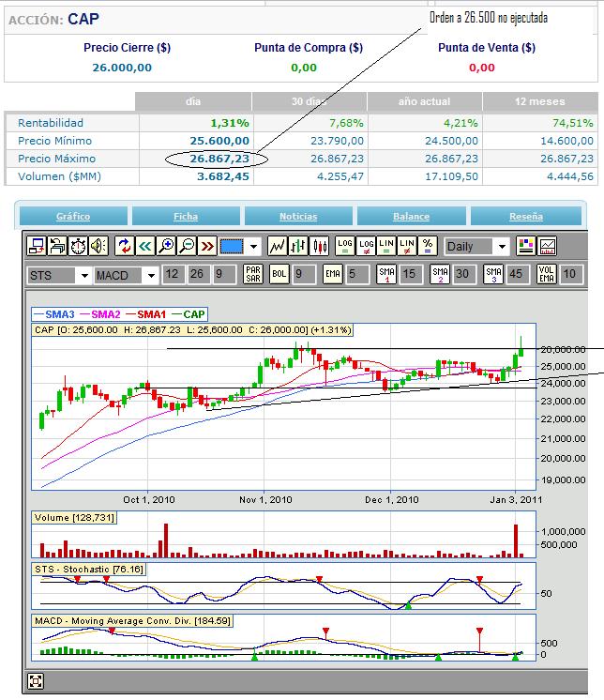Image resolution: width=604 pixels, height=700 pixels.
Task: Click the MACD field showing 12
Action: tap(173, 274)
